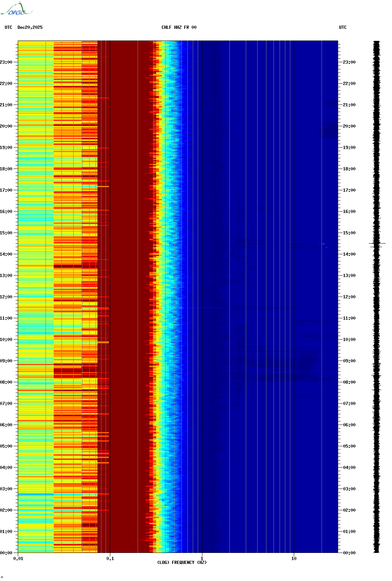Click the (LOG) FREQUENCY (HZ) axis title
Viewport: 392px width, 581px height.
click(182, 563)
